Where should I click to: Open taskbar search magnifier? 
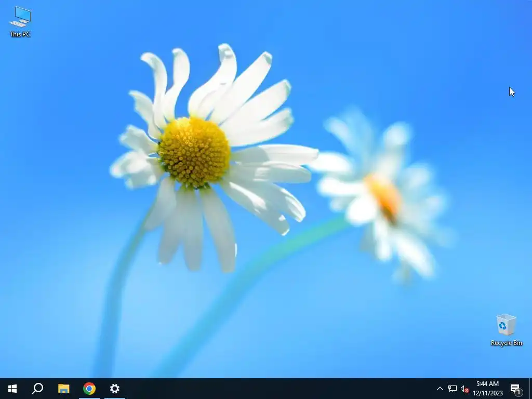37,389
